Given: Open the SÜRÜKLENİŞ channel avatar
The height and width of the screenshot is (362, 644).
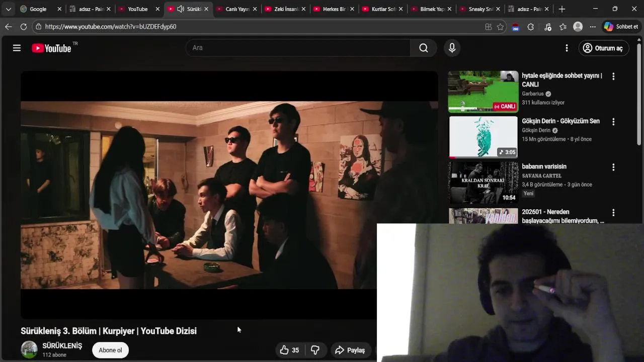Looking at the screenshot, I should 29,349.
